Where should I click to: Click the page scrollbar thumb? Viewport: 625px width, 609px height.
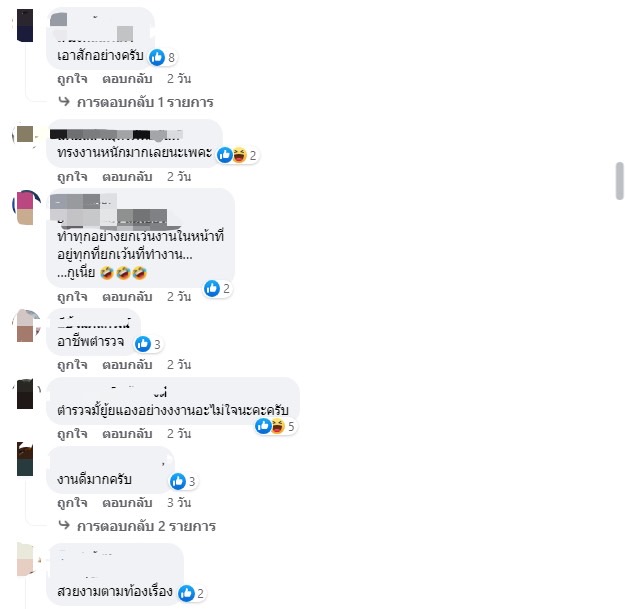coord(619,181)
